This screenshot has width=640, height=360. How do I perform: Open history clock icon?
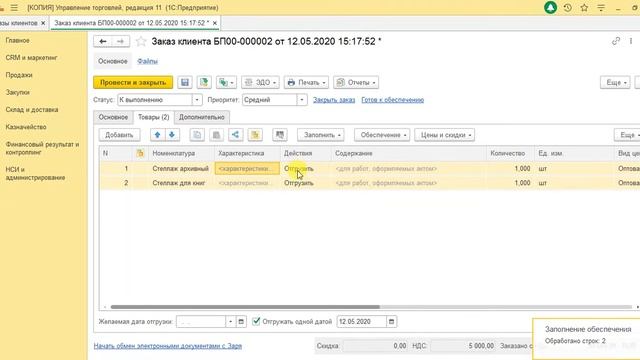pyautogui.click(x=567, y=8)
